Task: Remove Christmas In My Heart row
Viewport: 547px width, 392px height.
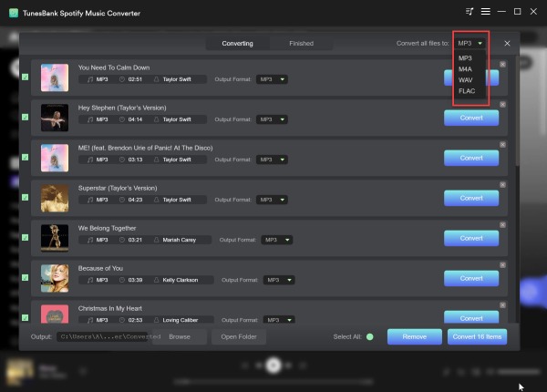Action: (502, 305)
